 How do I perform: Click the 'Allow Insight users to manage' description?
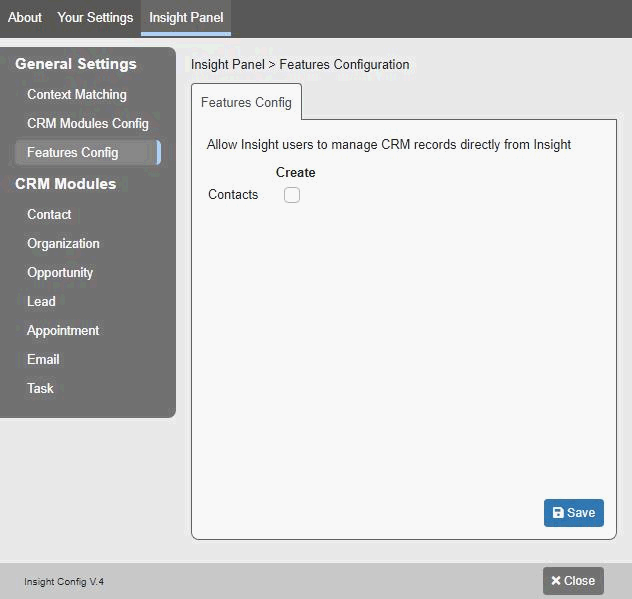(389, 145)
